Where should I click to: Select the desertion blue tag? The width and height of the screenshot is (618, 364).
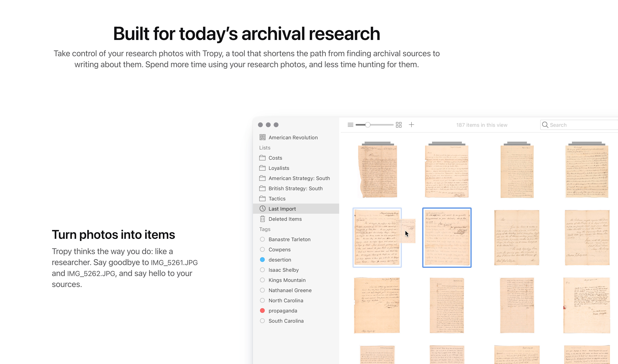[x=262, y=260]
